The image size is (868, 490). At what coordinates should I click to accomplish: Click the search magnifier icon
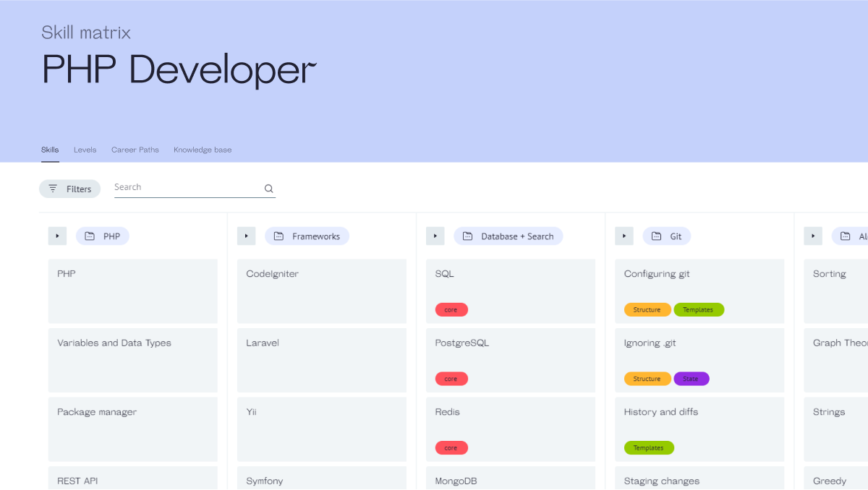click(268, 189)
